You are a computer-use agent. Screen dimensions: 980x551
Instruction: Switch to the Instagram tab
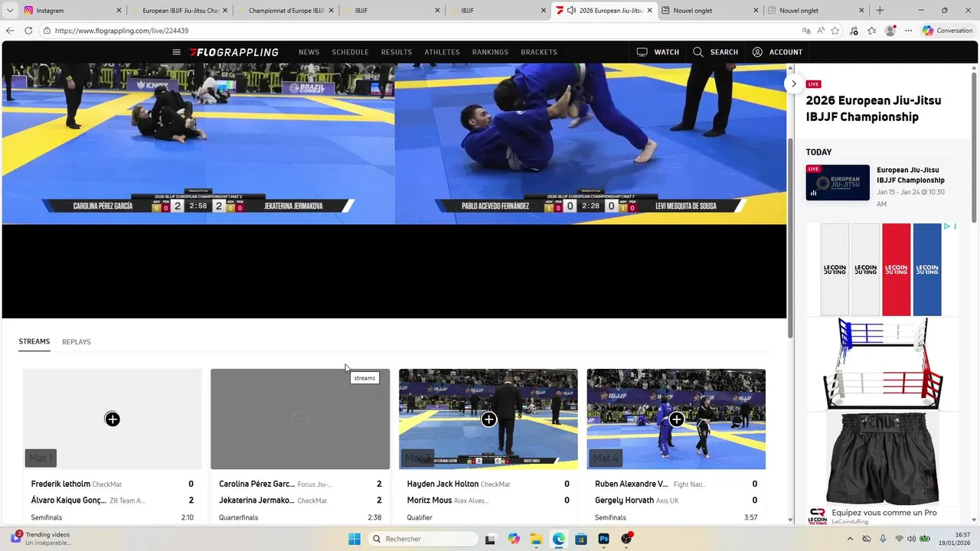[x=67, y=11]
